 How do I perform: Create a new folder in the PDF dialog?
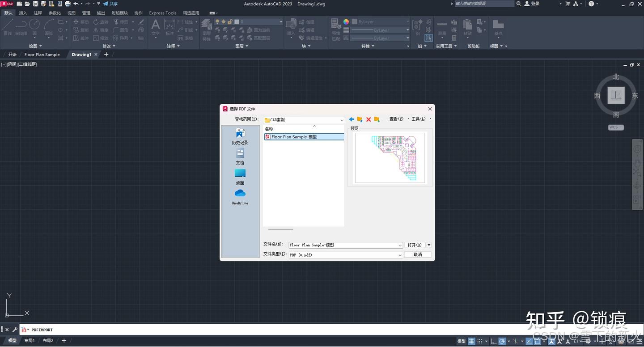coord(377,119)
